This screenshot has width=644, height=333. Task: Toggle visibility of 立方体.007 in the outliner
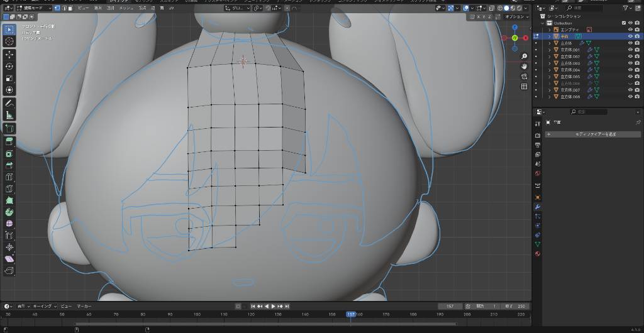tap(630, 90)
